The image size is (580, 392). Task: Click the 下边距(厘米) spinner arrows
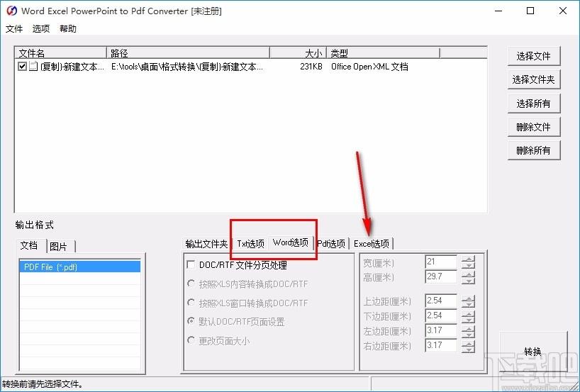pos(468,316)
